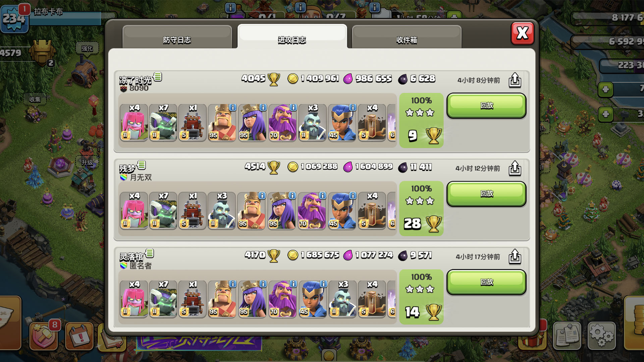Viewport: 644px width, 362px height.
Task: Watch replay of the 残梦 attack
Action: coord(486,194)
